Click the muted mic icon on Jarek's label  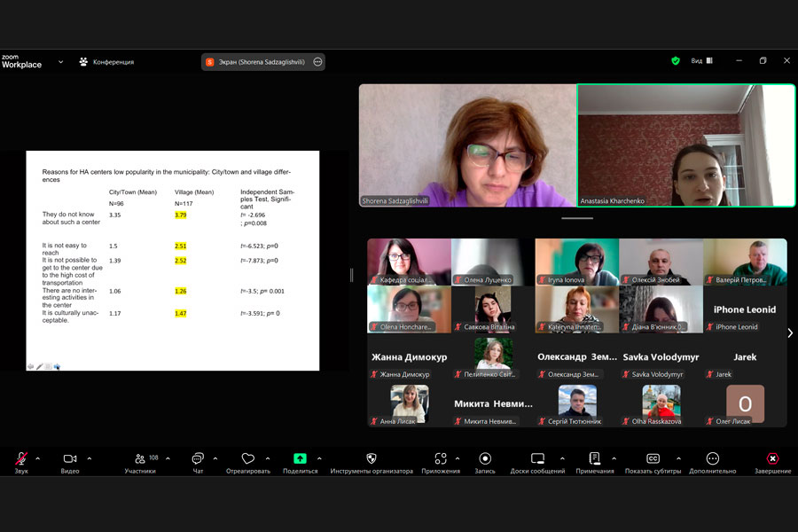point(710,374)
